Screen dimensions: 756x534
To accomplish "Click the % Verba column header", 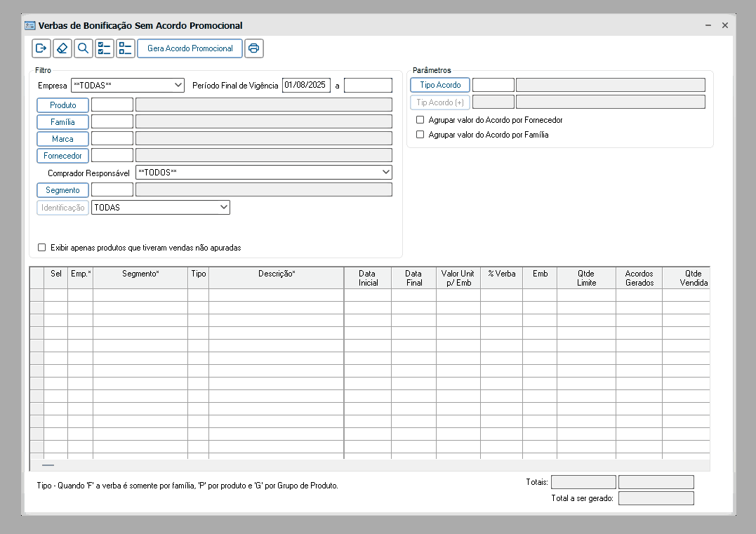I will pos(501,278).
